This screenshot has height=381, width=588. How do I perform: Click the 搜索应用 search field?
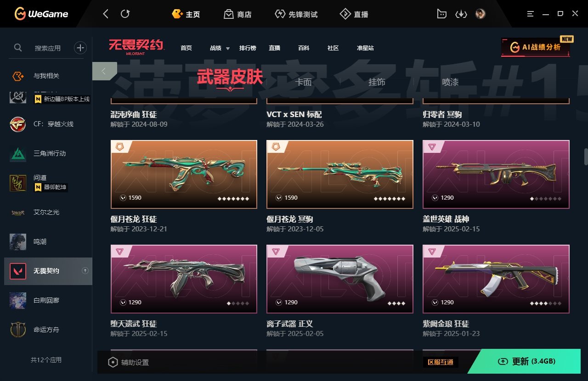(x=48, y=48)
